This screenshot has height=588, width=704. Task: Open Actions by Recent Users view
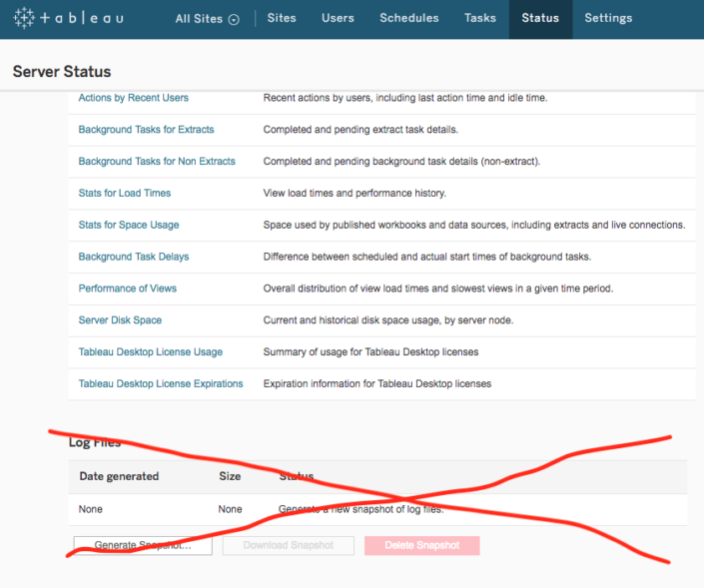[134, 98]
